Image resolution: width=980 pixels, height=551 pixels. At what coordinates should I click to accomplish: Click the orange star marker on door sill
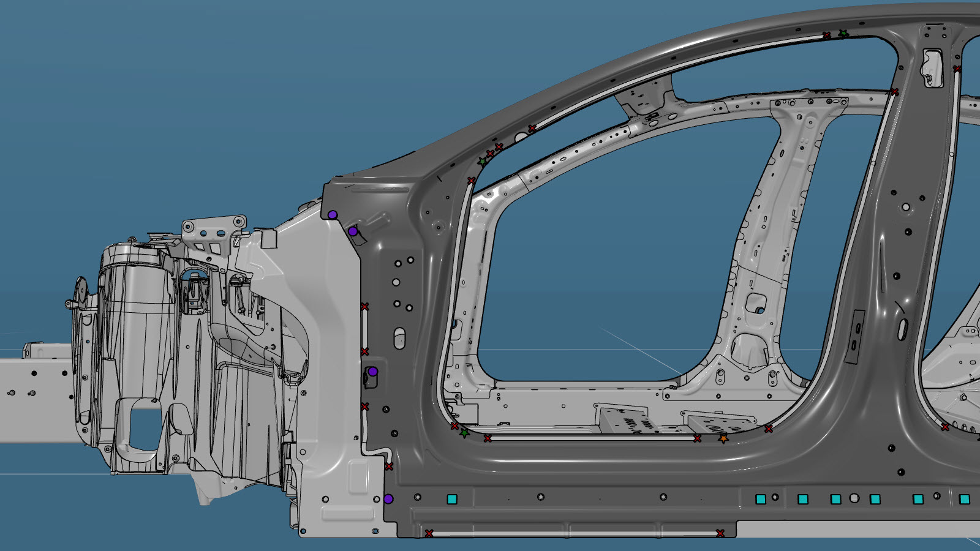pos(723,438)
